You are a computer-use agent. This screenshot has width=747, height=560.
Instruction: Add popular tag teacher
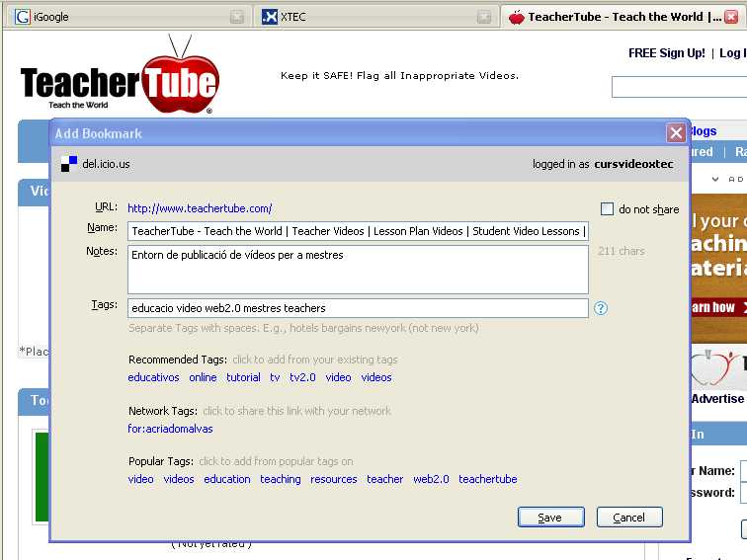pos(385,479)
